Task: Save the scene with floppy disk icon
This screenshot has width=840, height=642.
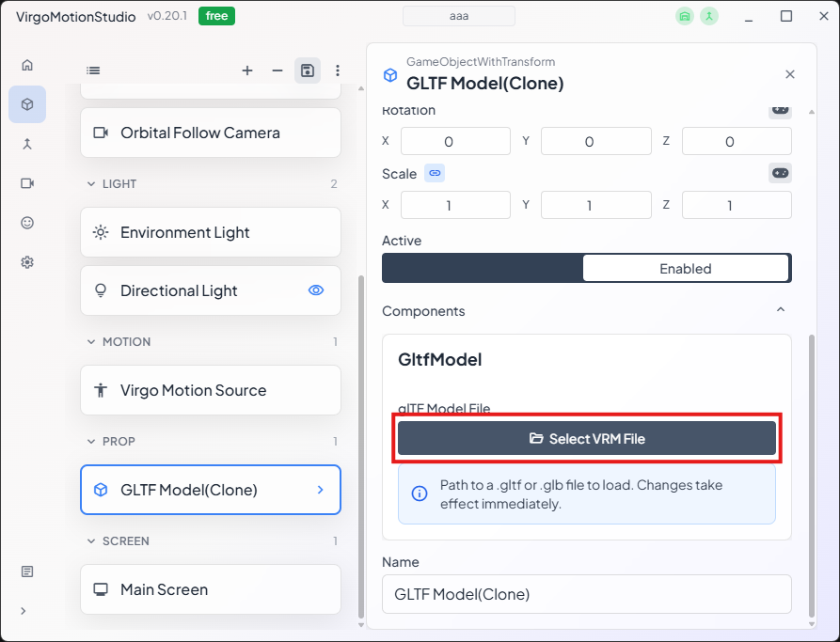Action: click(308, 70)
